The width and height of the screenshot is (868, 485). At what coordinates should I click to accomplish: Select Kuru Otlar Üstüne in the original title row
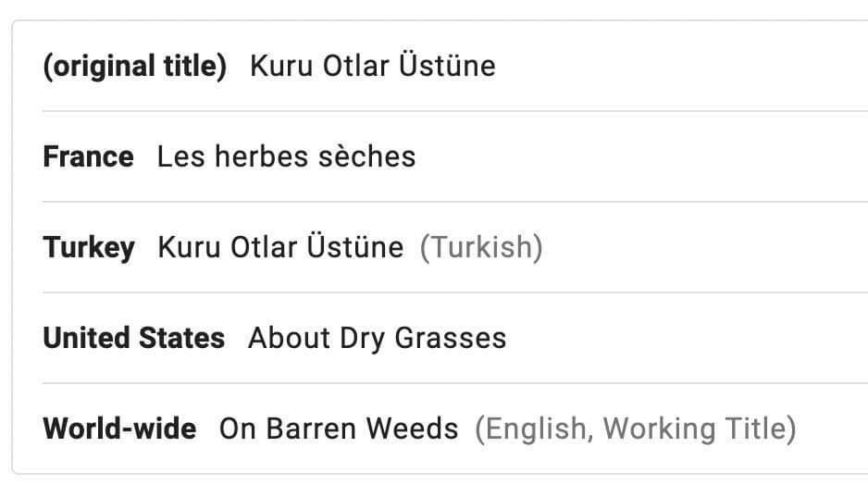(372, 67)
